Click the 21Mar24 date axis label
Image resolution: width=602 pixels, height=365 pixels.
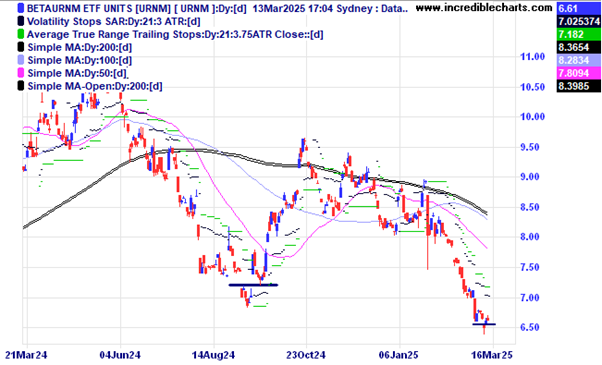26,355
